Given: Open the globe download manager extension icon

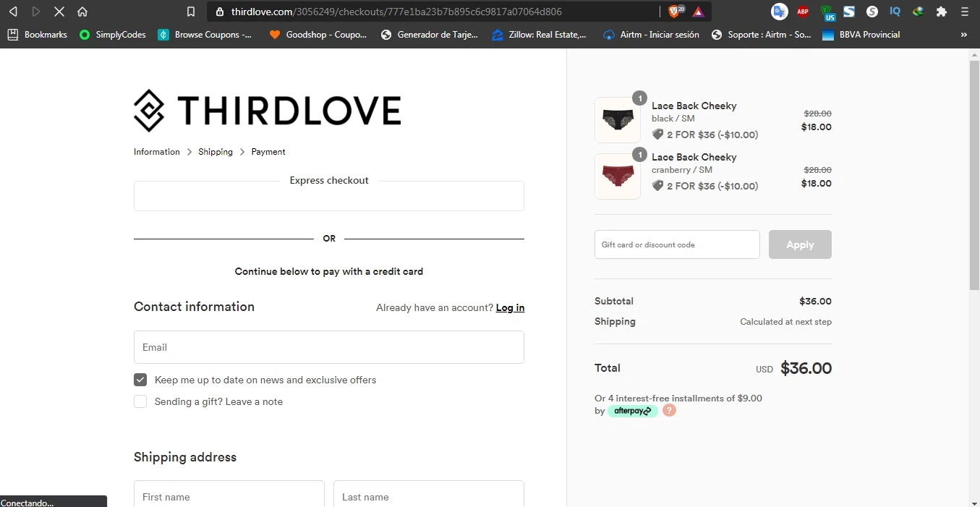Looking at the screenshot, I should tap(919, 12).
